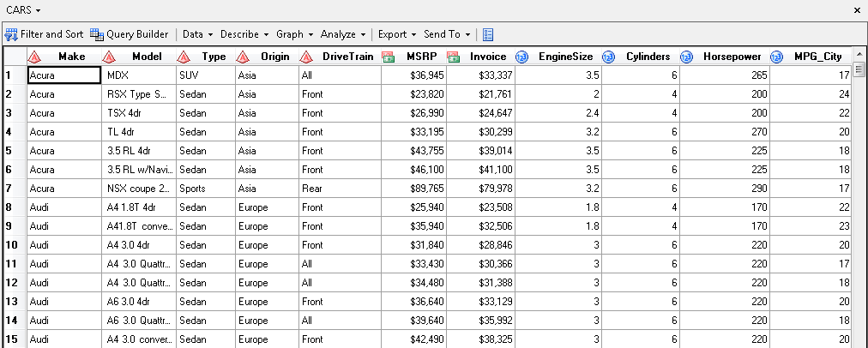868x348 pixels.
Task: Click the SUV type cell
Action: (205, 75)
